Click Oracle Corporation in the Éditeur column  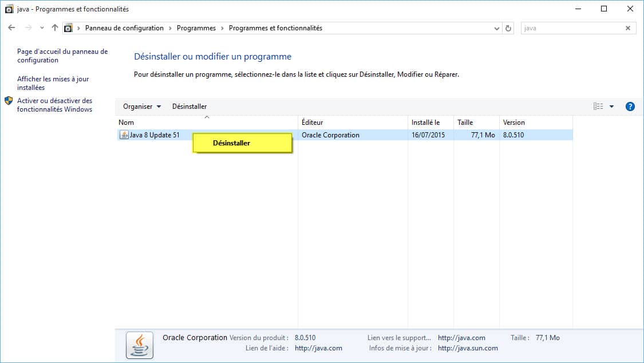331,135
